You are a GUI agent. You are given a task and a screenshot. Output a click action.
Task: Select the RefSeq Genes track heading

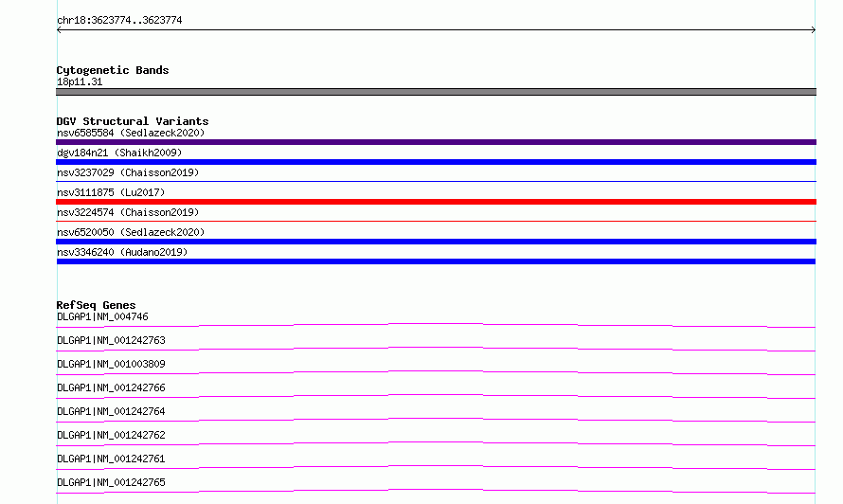click(96, 305)
